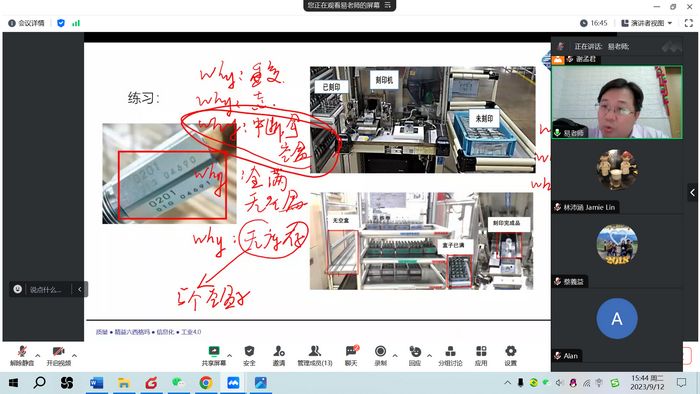Open meeting details at top left

point(26,23)
